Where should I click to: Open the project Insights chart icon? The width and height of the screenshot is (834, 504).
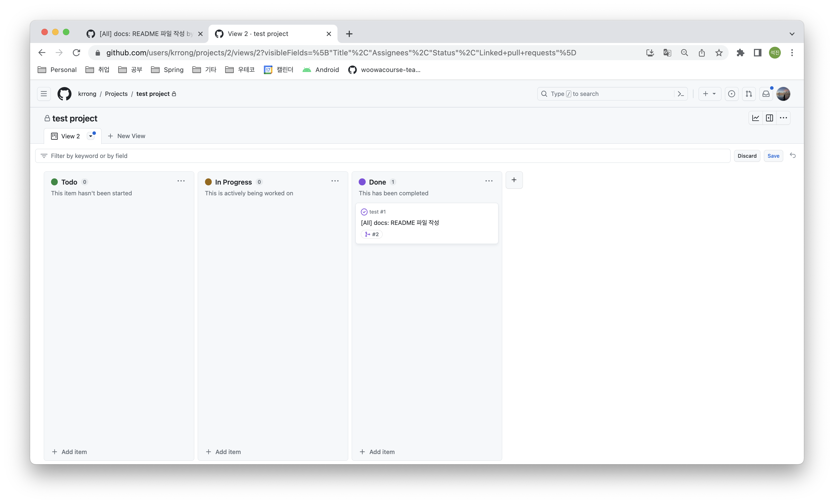(x=756, y=118)
